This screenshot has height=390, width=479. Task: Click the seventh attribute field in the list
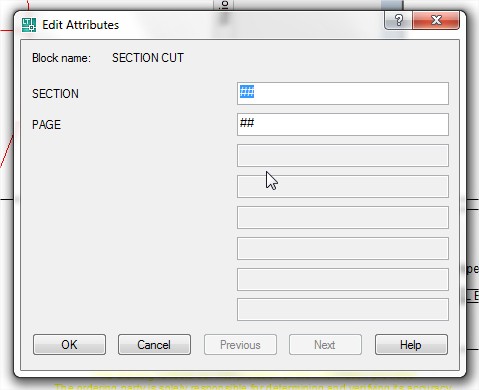point(343,279)
